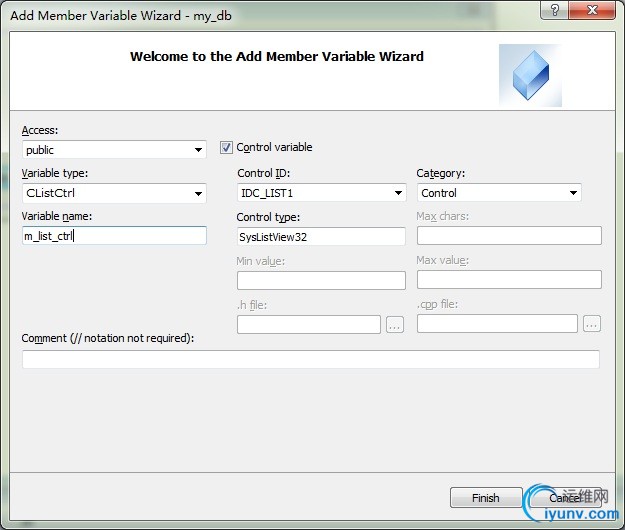Open the Control ID dropdown showing IDC_LIST1
Screen dimensions: 625x530
pyautogui.click(x=321, y=193)
